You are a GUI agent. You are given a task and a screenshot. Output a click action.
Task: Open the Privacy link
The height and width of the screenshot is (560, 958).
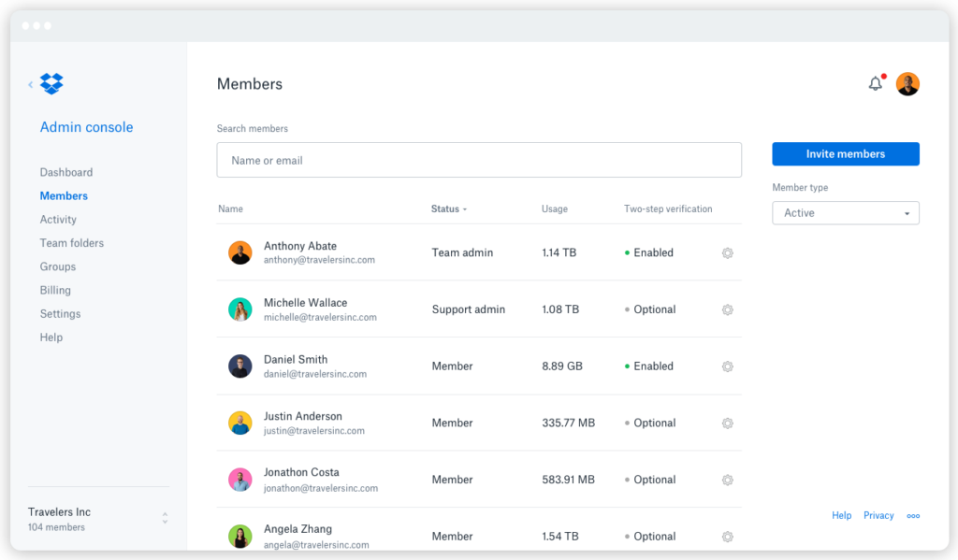point(878,515)
